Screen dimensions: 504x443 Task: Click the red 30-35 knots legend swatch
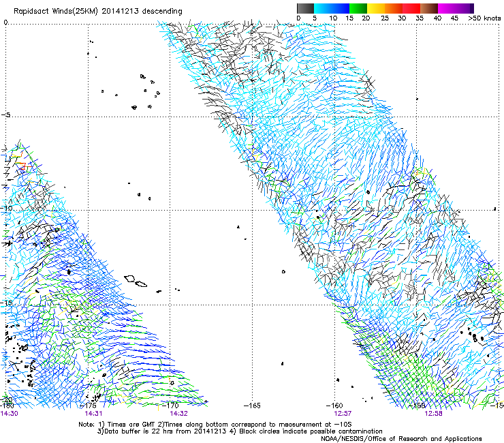[x=411, y=8]
